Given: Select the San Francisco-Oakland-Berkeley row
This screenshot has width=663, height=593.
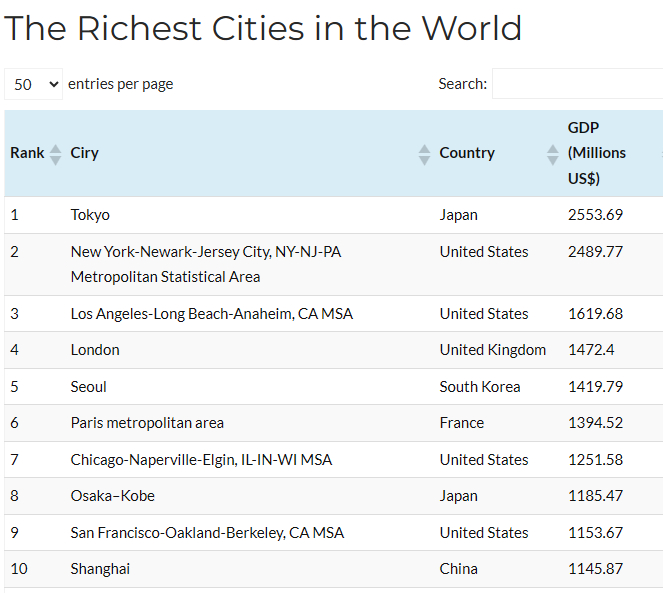Looking at the screenshot, I should point(207,533).
